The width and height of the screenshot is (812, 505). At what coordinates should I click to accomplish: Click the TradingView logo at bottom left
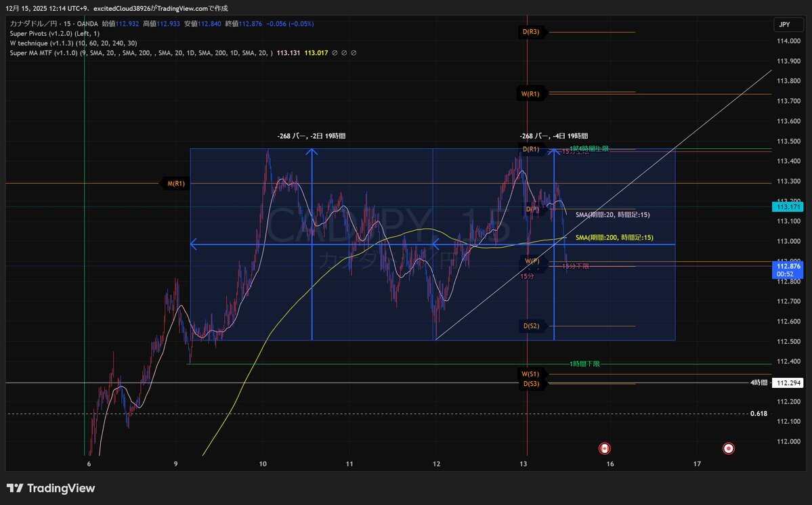51,488
